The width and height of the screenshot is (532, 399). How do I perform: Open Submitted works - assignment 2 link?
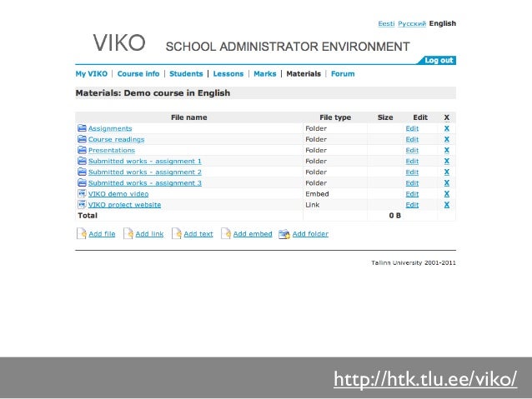[145, 172]
